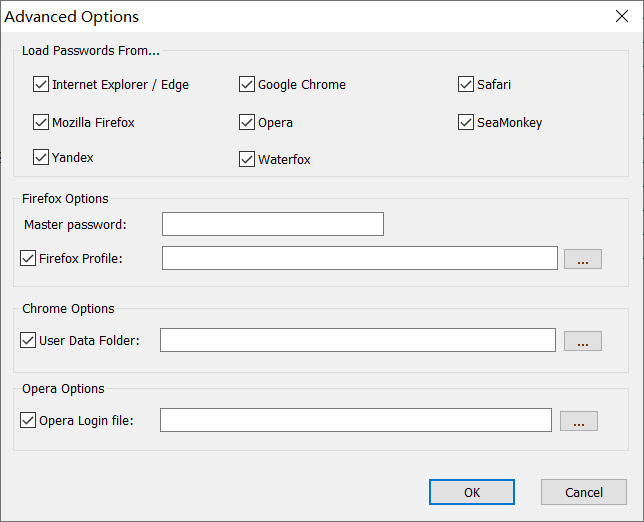Toggle the User Data Folder checkbox
Viewport: 644px width, 522px height.
coord(28,341)
